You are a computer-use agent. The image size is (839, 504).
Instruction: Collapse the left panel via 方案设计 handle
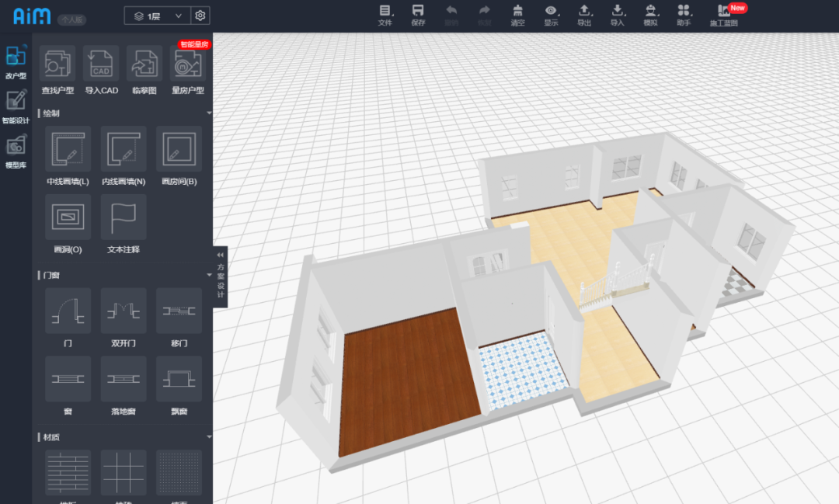point(221,276)
